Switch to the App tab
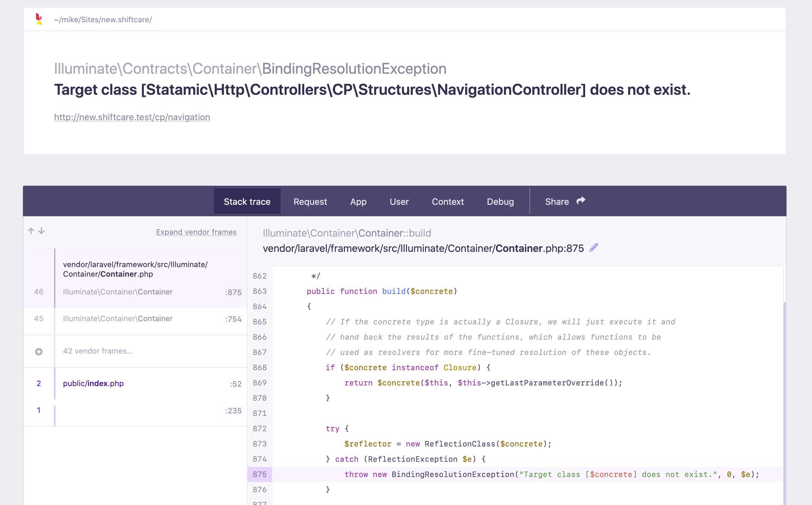Viewport: 812px width, 505px height. [358, 201]
